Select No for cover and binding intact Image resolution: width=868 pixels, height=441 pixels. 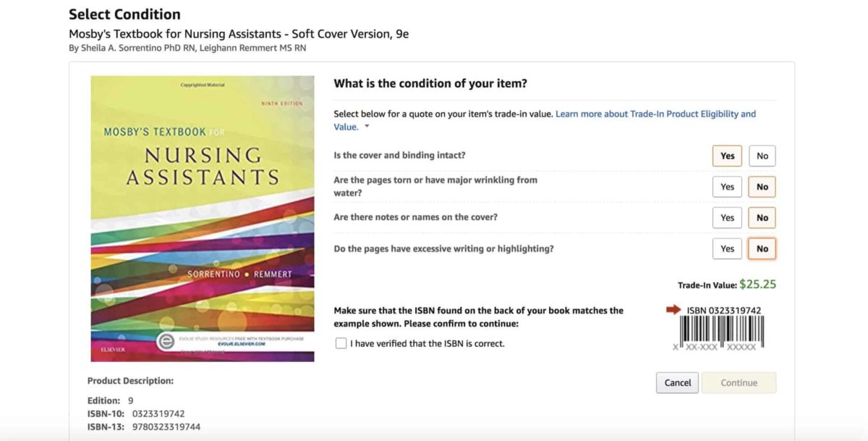click(762, 156)
